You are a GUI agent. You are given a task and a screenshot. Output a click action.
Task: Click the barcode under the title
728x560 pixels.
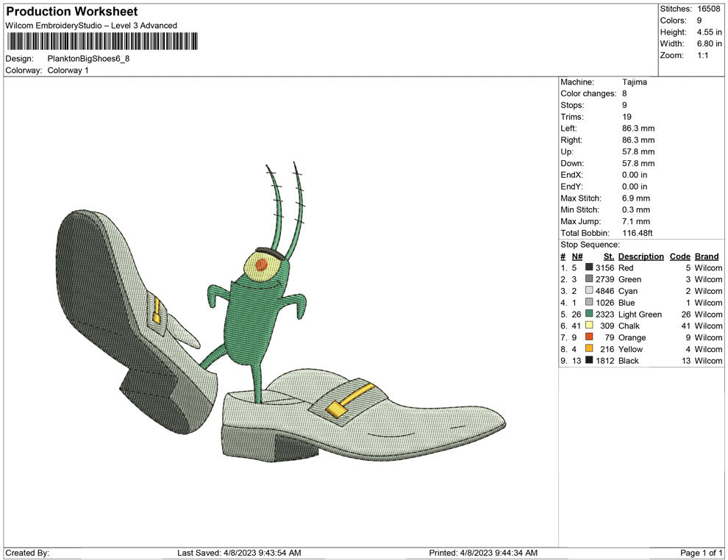tap(103, 43)
